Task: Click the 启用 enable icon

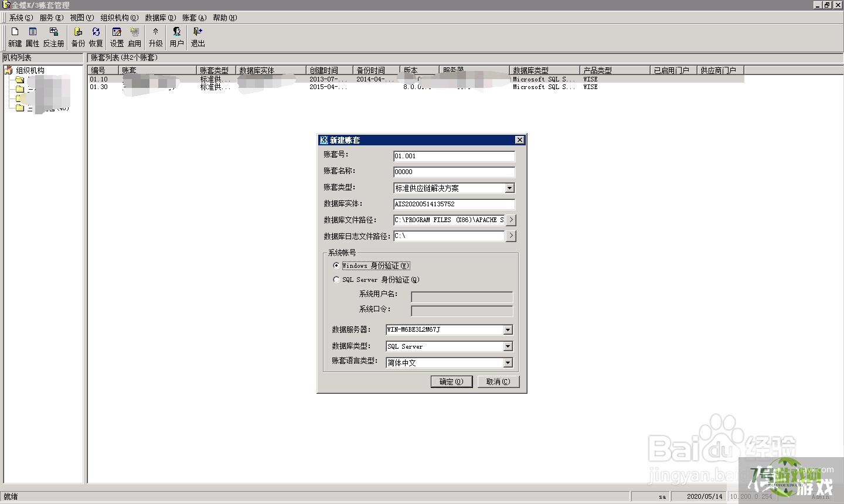Action: click(x=134, y=37)
